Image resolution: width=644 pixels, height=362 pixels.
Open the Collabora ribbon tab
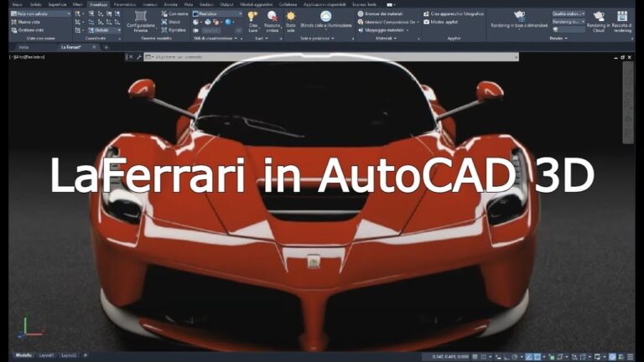click(x=288, y=4)
